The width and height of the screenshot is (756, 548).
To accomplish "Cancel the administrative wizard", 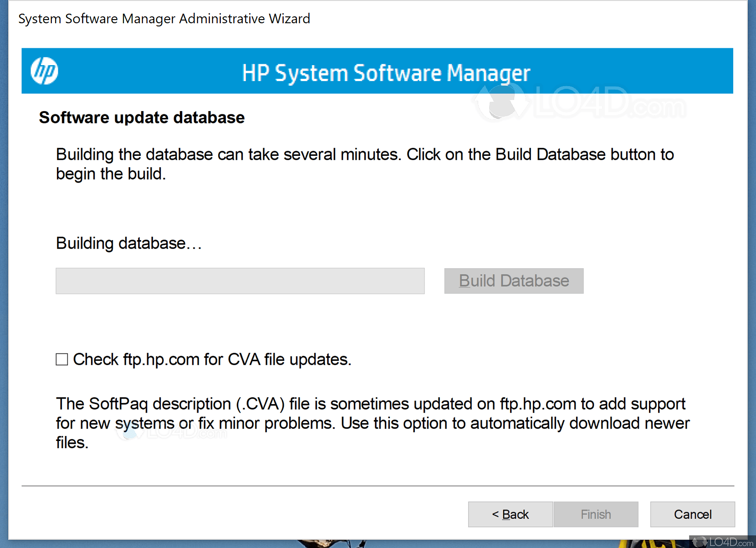I will click(x=692, y=514).
